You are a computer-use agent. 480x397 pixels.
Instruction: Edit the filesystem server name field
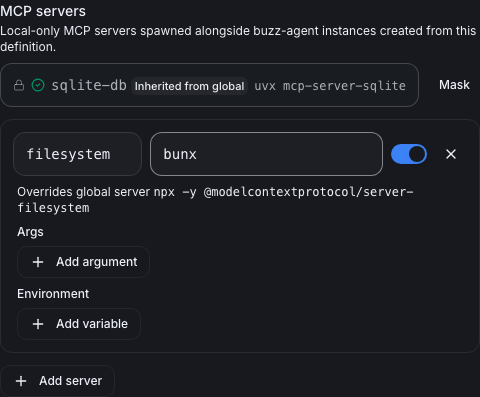tap(77, 154)
